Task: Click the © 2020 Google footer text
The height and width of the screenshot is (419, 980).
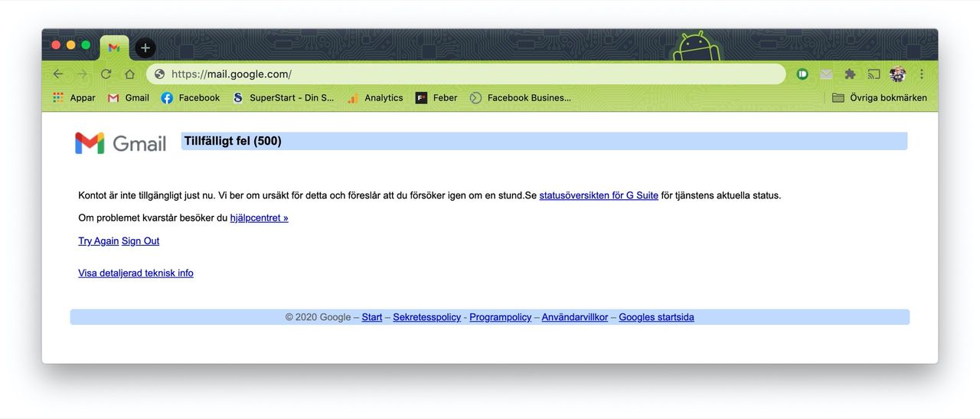Action: coord(318,317)
